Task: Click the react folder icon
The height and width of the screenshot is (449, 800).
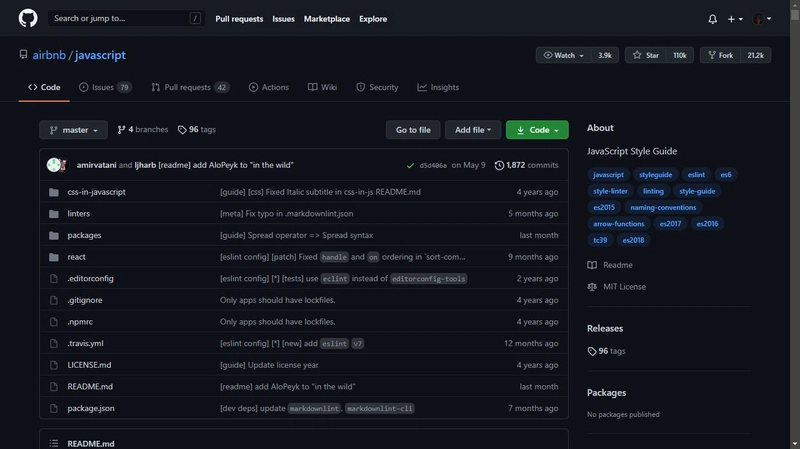Action: (54, 257)
